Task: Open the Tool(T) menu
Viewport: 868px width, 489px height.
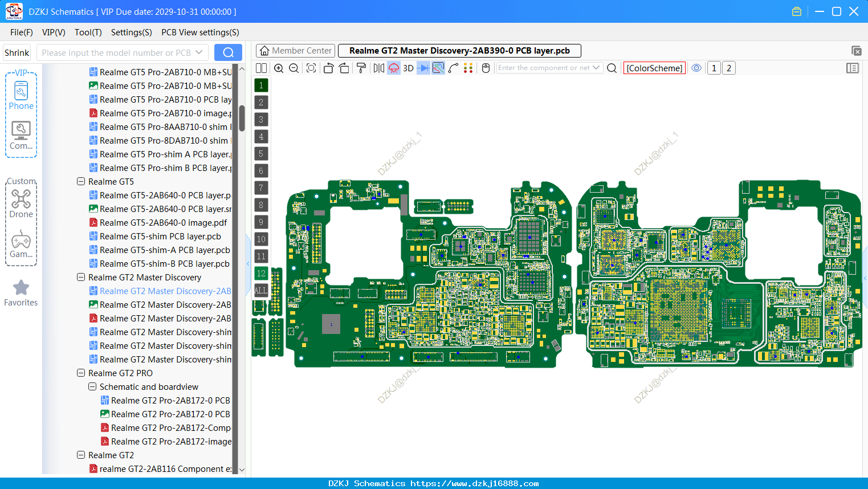Action: click(x=88, y=32)
